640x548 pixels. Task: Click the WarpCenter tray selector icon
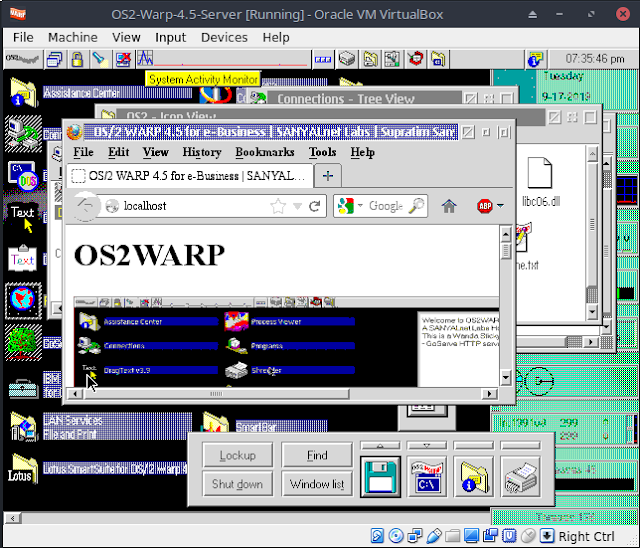pyautogui.click(x=323, y=60)
